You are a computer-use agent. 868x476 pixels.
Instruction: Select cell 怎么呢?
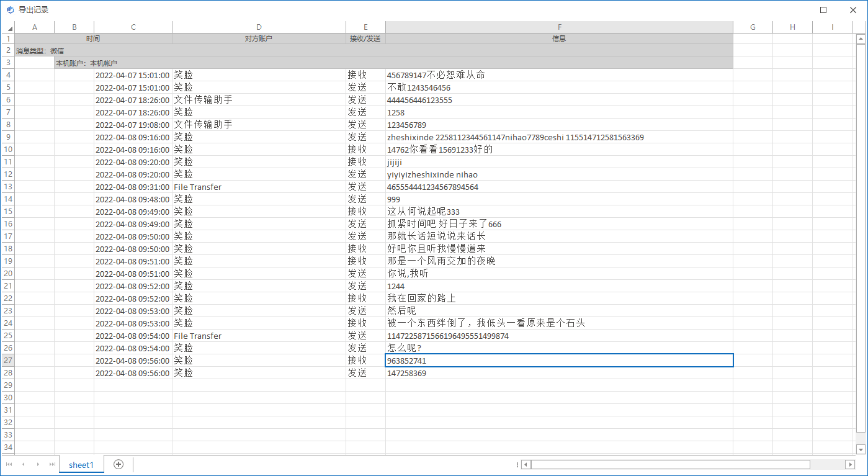tap(560, 348)
